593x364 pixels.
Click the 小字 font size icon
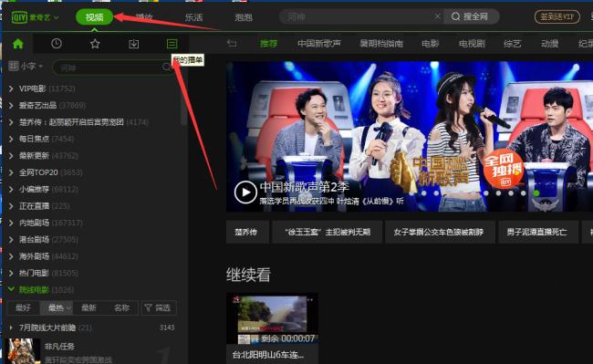tap(14, 67)
